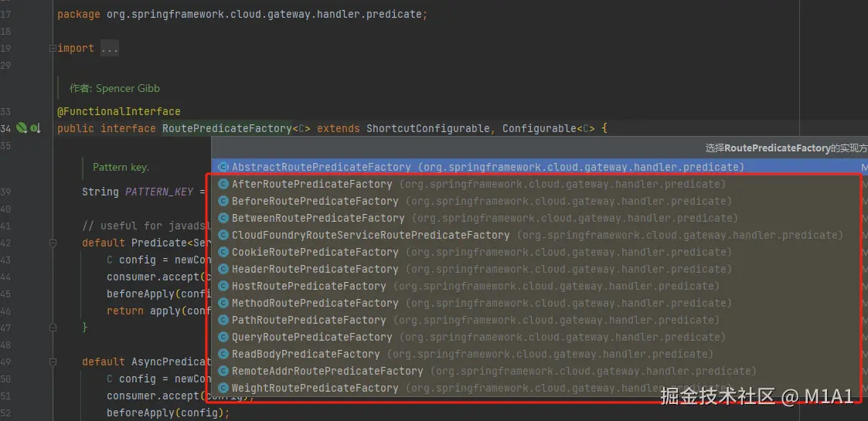Click class icon beside BetweenRoutePredicateFactory

coord(223,218)
